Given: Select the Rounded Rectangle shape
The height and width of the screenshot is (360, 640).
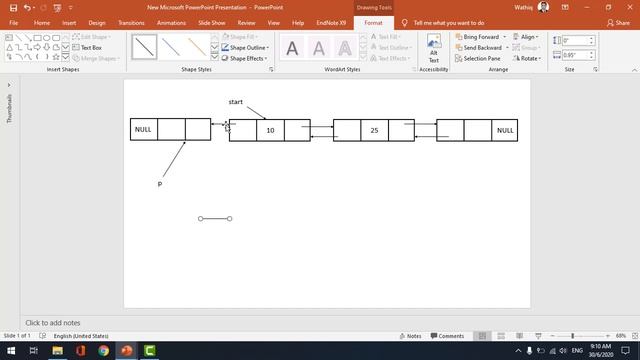Looking at the screenshot, I should (x=56, y=38).
